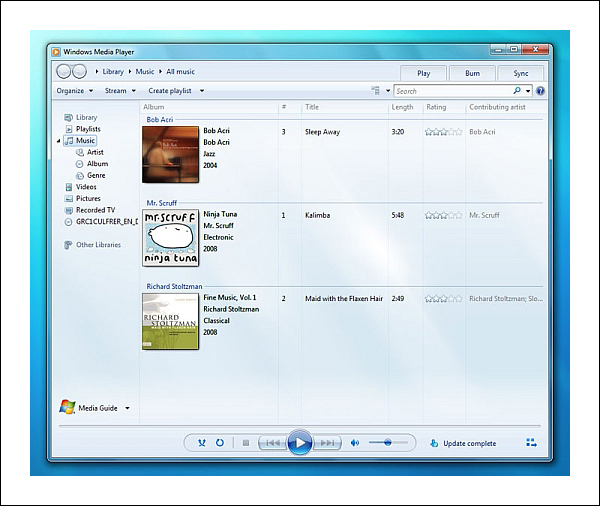Expand the breadcrumb arrow before Music
This screenshot has height=506, width=600.
pos(130,72)
